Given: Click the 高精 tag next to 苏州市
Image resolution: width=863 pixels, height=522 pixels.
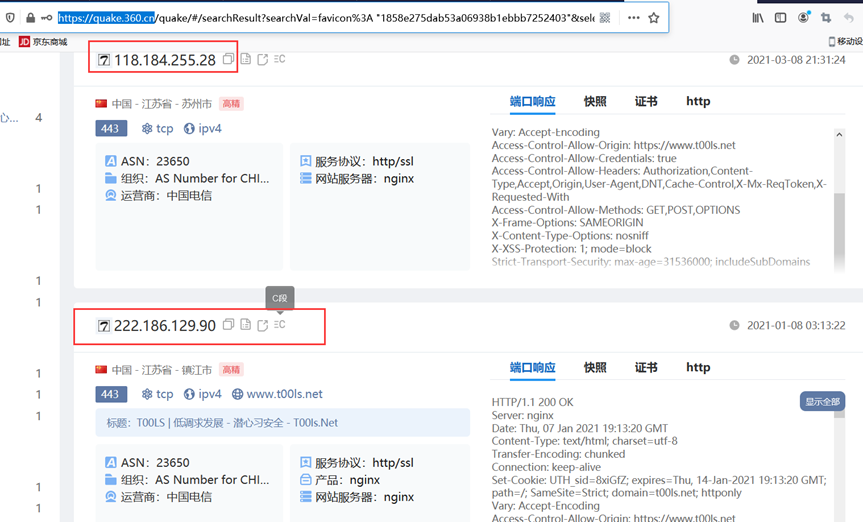Looking at the screenshot, I should pos(231,104).
